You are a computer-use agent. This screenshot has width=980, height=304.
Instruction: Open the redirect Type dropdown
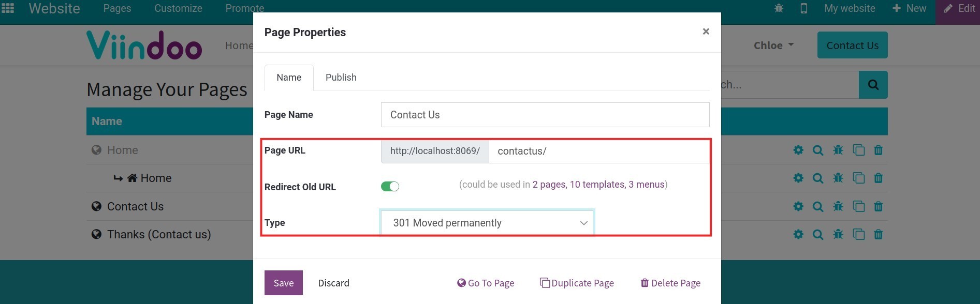click(x=487, y=223)
